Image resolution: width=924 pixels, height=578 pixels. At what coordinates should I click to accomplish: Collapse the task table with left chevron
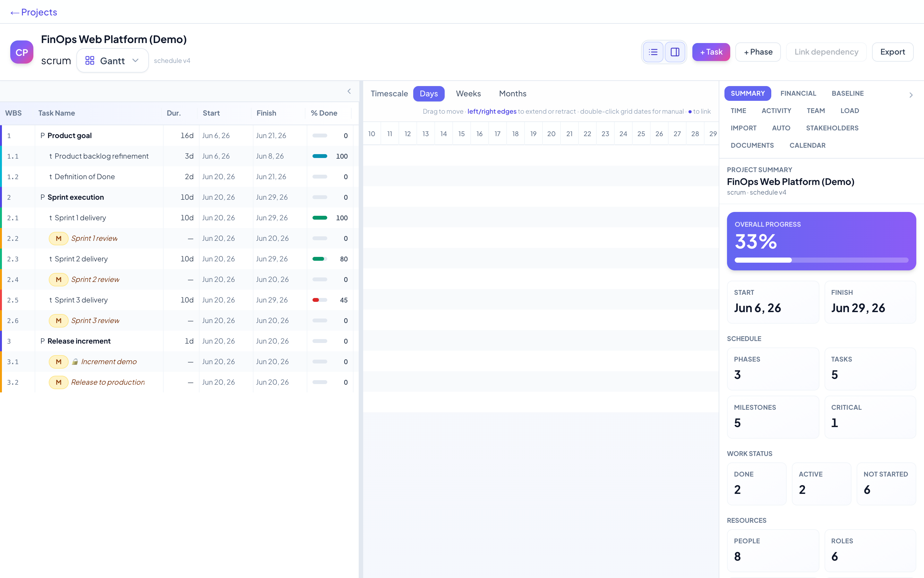349,91
